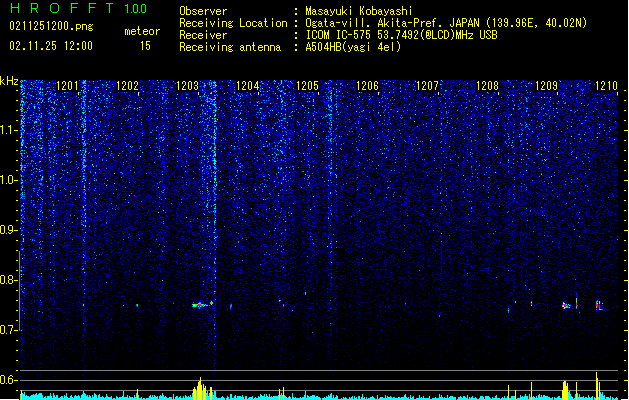The height and width of the screenshot is (400, 629).
Task: Click the A504HB(yagi 4el) antenna text
Action: pos(353,47)
